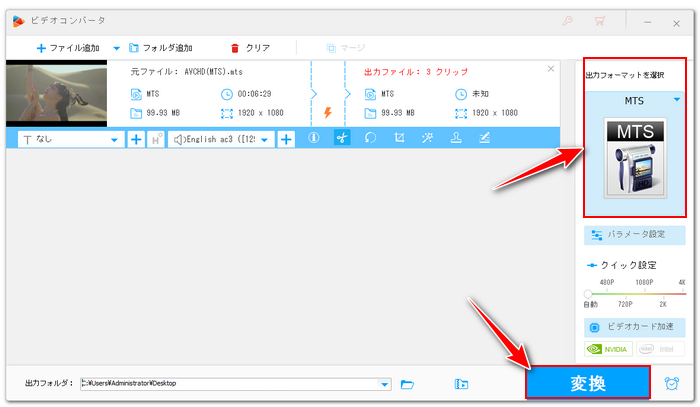Click ファイル追加 to add files

pos(70,47)
